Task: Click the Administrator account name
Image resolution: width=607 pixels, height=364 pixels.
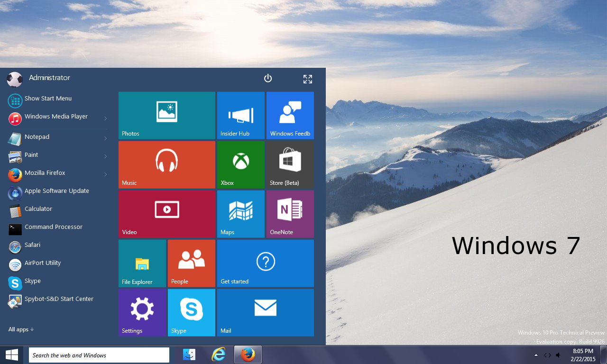Action: (49, 78)
